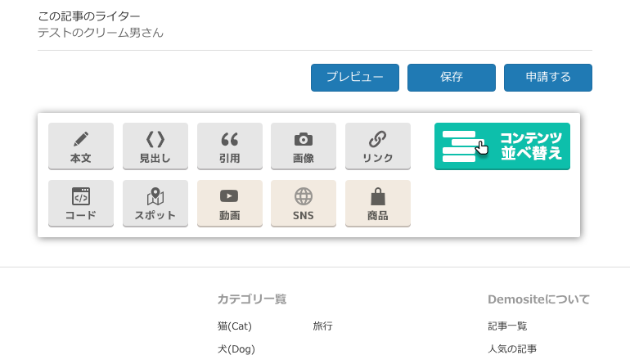The width and height of the screenshot is (630, 364).
Task: Insert a コード code block
Action: click(81, 204)
